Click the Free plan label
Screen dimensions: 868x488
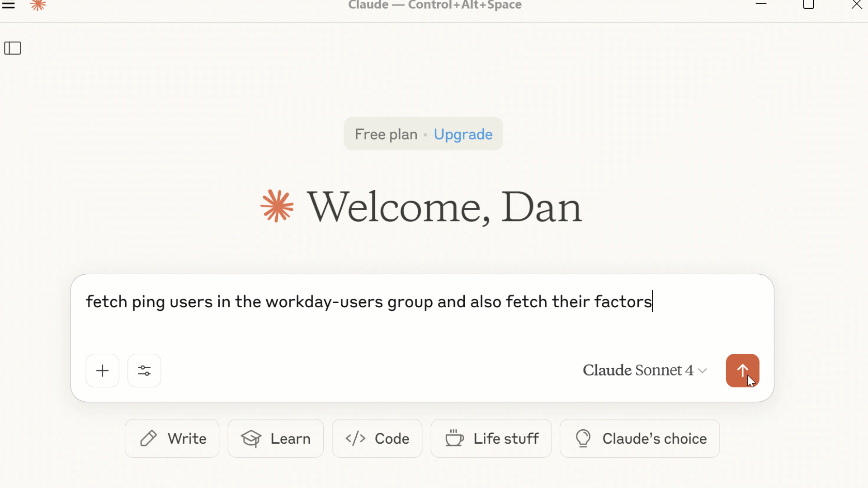(386, 134)
